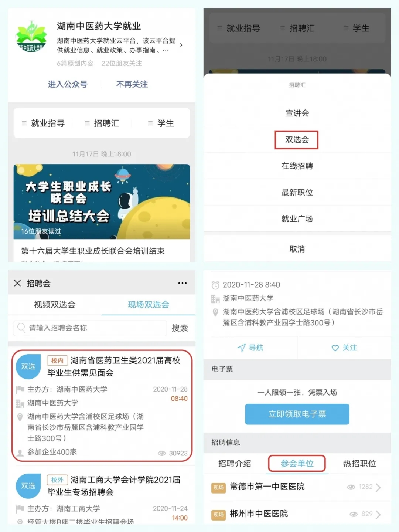Tap the 导航 navigation arrow icon
Viewport: 399px width, 532px height.
pyautogui.click(x=241, y=348)
